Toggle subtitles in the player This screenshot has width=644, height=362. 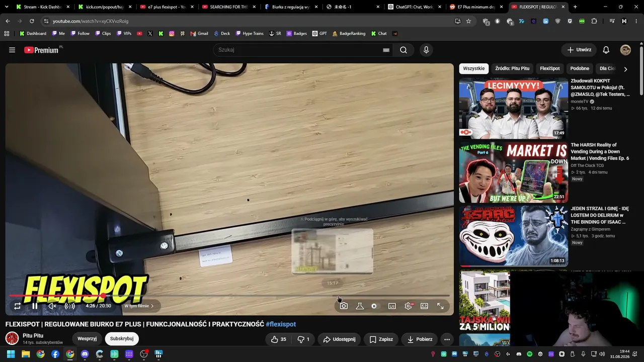tap(392, 306)
